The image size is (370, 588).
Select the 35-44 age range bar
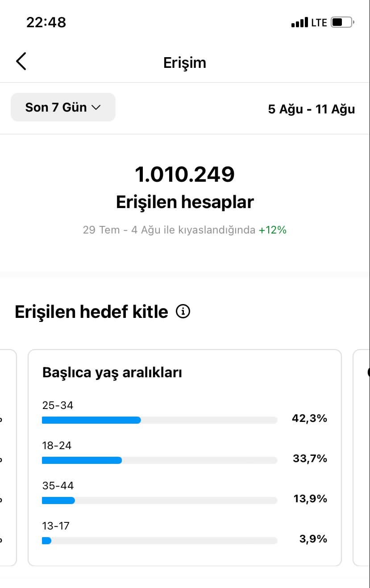pyautogui.click(x=159, y=500)
